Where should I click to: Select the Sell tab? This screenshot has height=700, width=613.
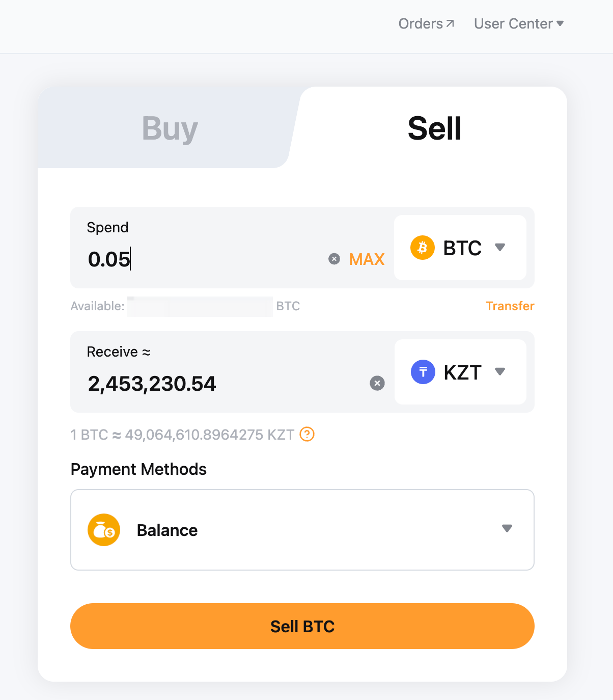coord(434,128)
